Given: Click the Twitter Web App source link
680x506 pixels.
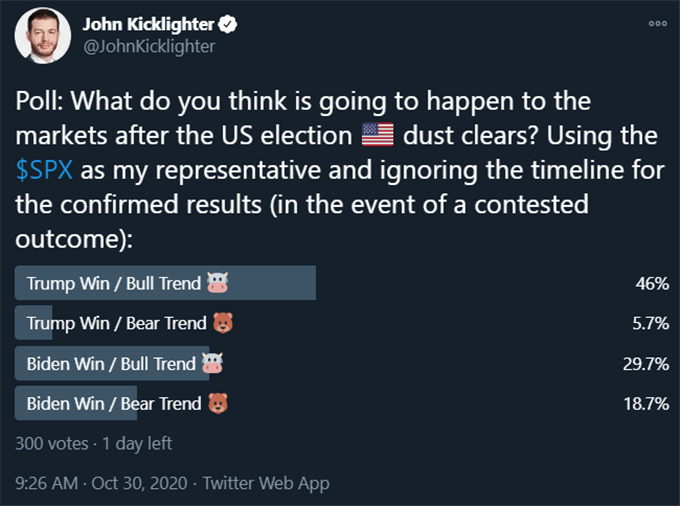Looking at the screenshot, I should tap(266, 483).
